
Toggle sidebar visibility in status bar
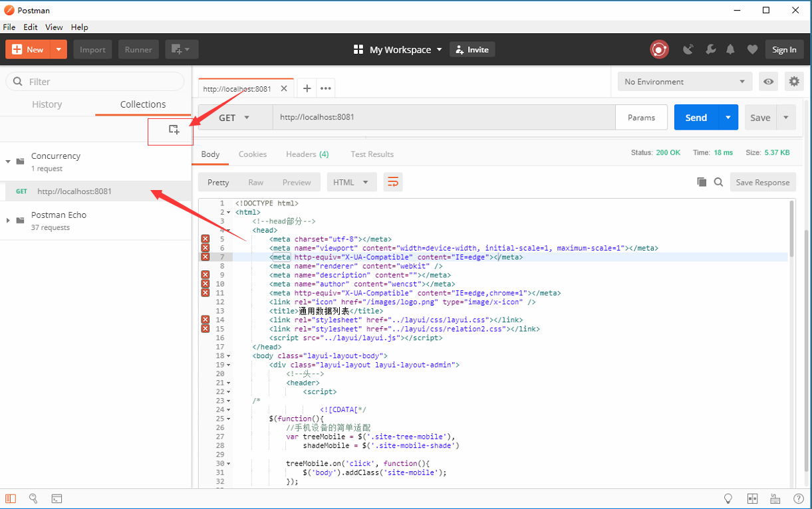11,498
